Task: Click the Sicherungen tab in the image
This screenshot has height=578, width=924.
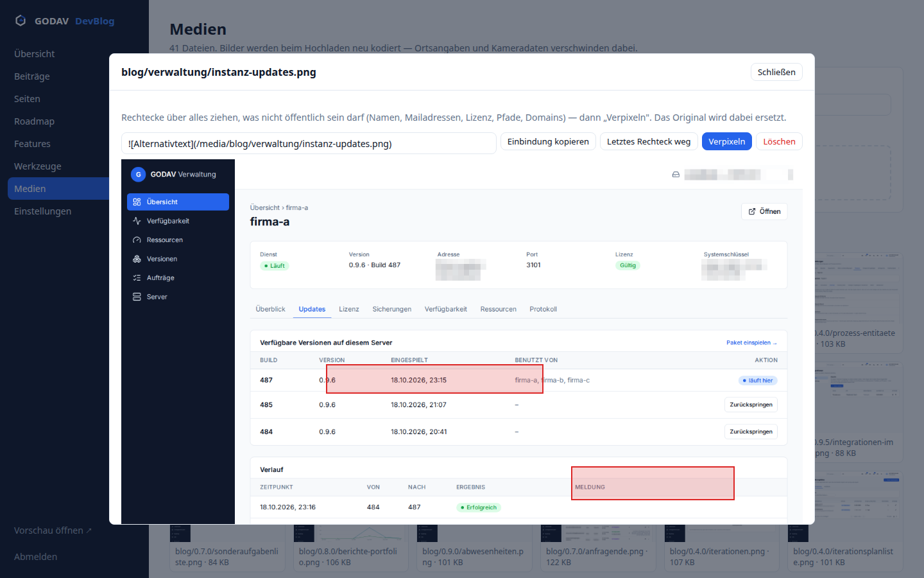Action: 392,309
